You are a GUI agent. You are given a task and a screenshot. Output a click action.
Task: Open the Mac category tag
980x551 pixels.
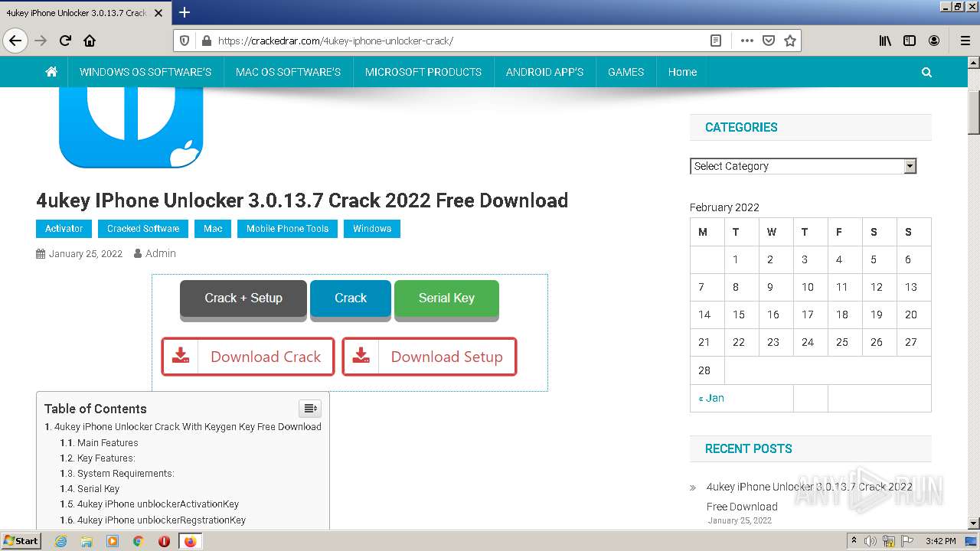213,229
